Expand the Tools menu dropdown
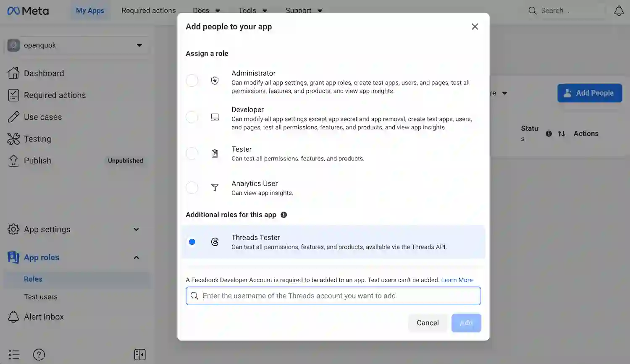The height and width of the screenshot is (364, 630). click(253, 10)
